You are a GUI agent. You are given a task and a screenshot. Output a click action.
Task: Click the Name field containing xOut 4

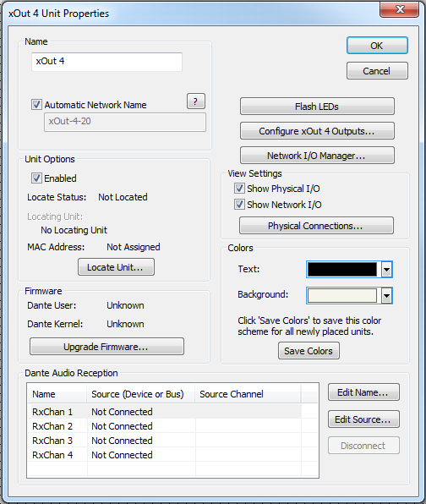click(106, 62)
